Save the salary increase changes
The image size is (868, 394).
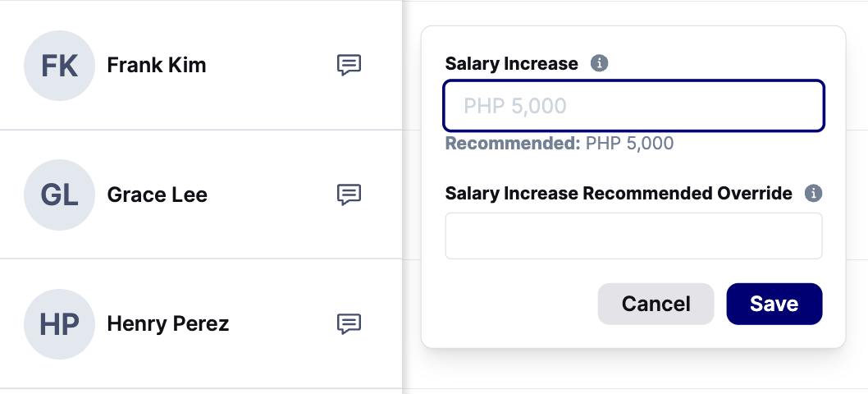pos(774,304)
